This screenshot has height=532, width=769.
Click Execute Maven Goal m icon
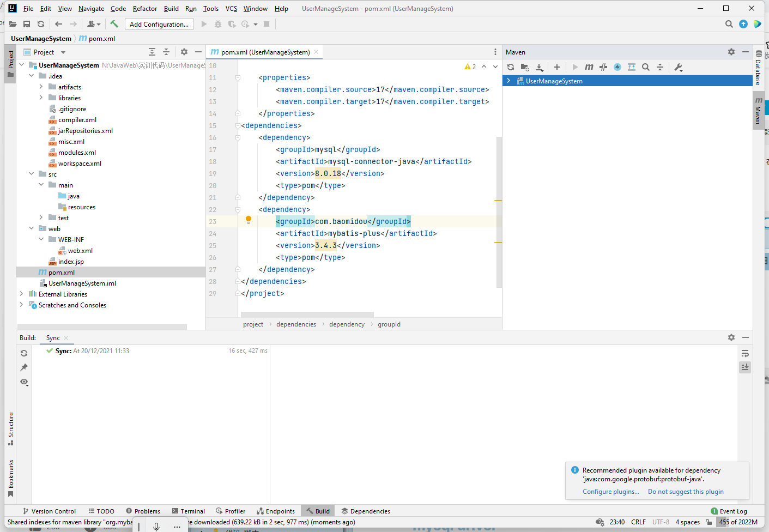[589, 67]
